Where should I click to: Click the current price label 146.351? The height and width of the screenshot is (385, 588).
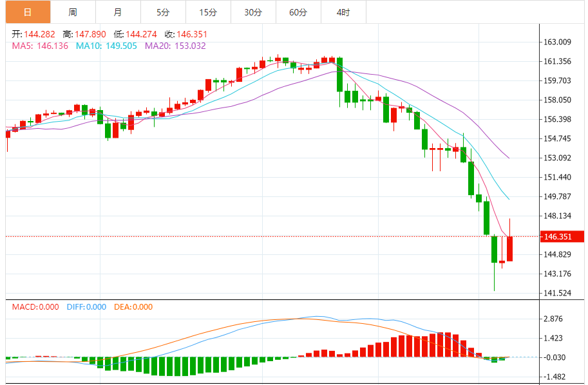pos(562,236)
